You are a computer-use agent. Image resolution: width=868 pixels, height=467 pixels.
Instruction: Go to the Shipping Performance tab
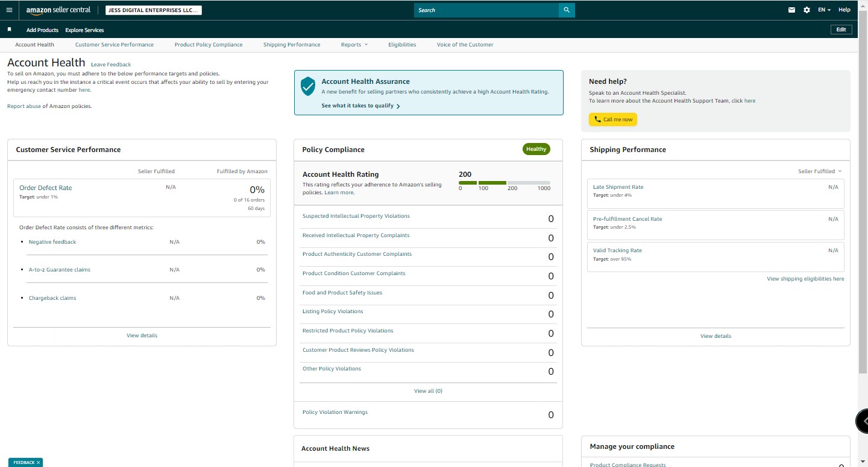[292, 45]
